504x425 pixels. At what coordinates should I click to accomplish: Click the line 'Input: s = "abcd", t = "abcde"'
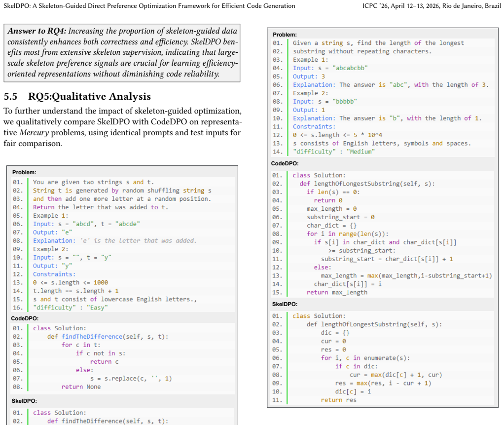(x=86, y=224)
